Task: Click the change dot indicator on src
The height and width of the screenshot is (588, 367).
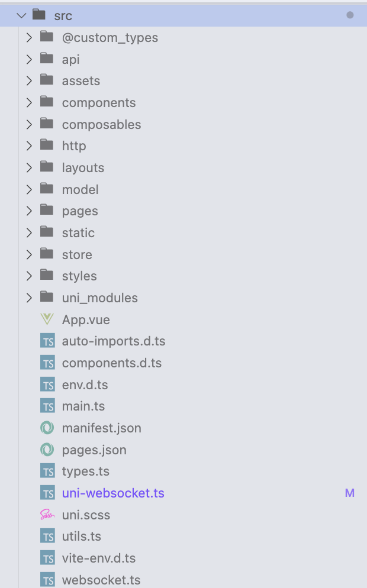Action: point(350,15)
